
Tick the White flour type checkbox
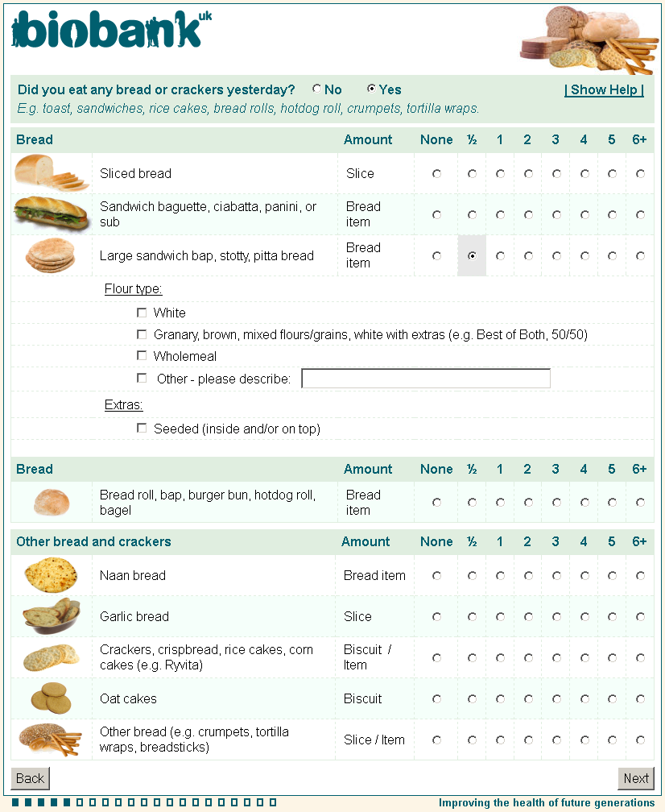tap(142, 313)
